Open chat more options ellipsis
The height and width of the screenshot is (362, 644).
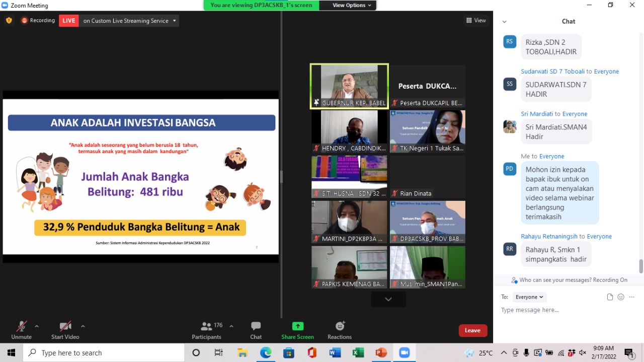[x=632, y=297]
